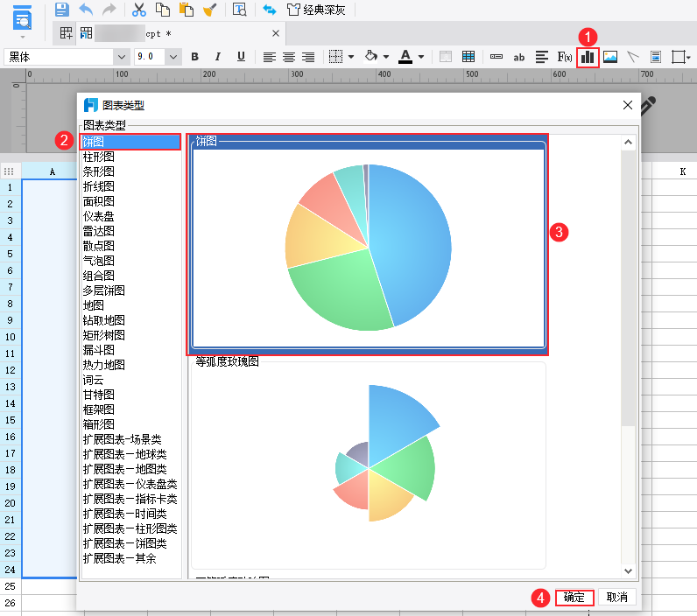Click the Paste clipboard icon
697x616 pixels.
[x=187, y=10]
